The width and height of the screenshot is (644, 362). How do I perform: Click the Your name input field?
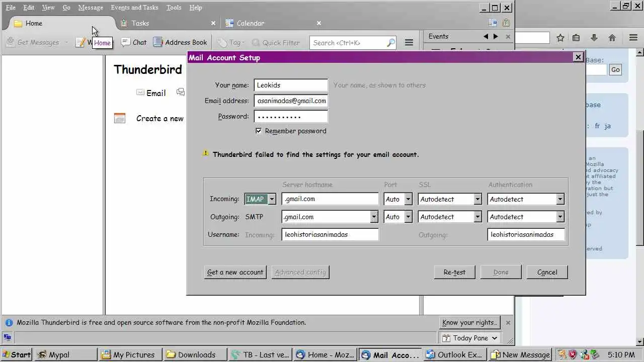point(291,85)
